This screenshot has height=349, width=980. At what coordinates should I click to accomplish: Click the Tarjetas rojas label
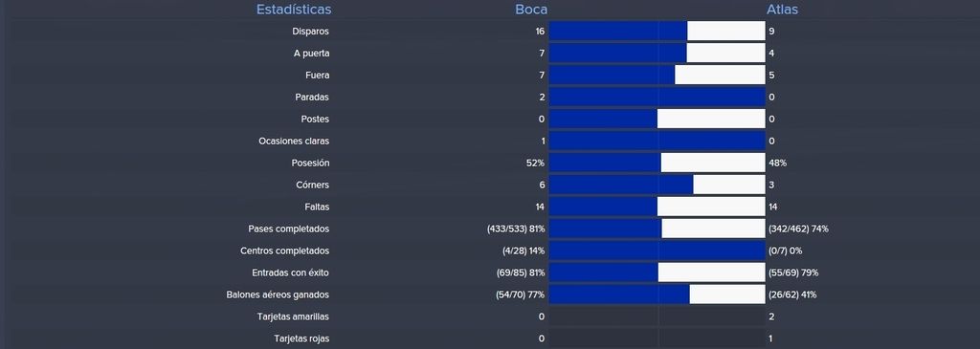coord(301,339)
